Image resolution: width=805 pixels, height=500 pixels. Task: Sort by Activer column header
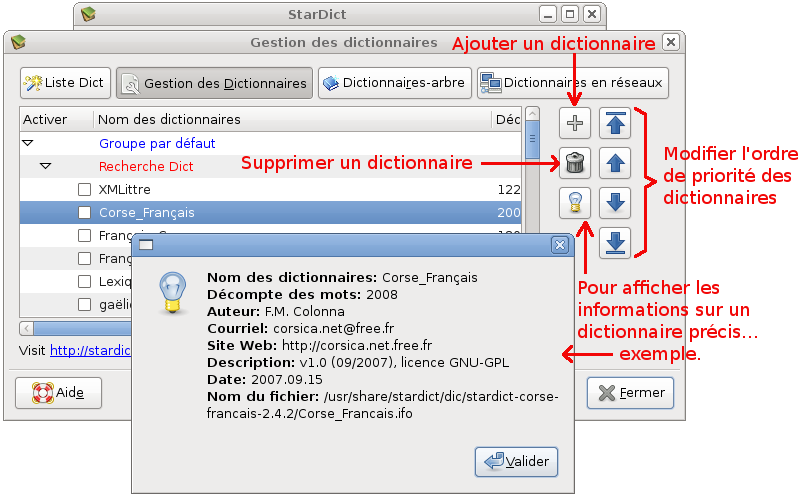click(56, 119)
